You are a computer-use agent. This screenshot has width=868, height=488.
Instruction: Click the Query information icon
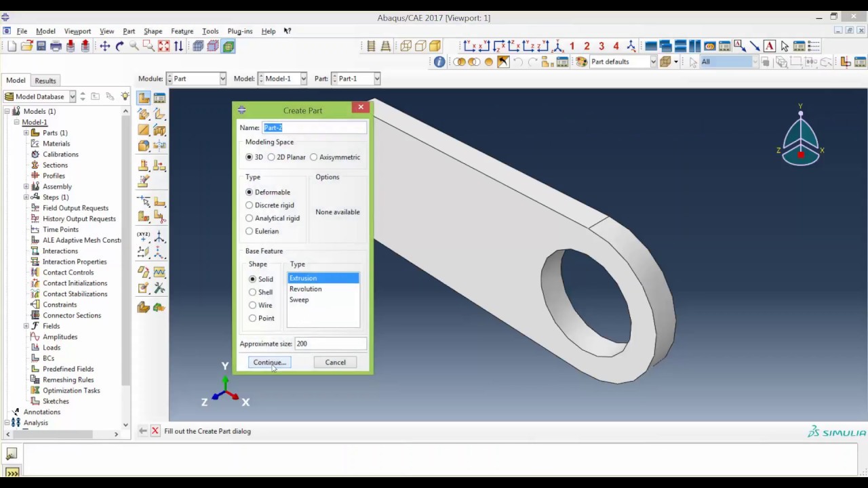439,62
